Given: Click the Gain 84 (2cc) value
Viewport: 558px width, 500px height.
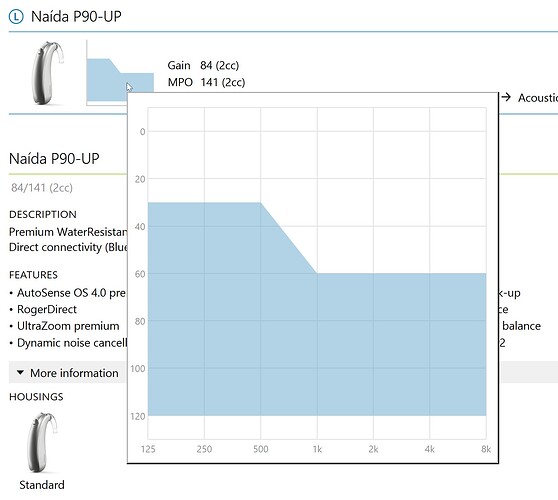Looking at the screenshot, I should point(220,65).
